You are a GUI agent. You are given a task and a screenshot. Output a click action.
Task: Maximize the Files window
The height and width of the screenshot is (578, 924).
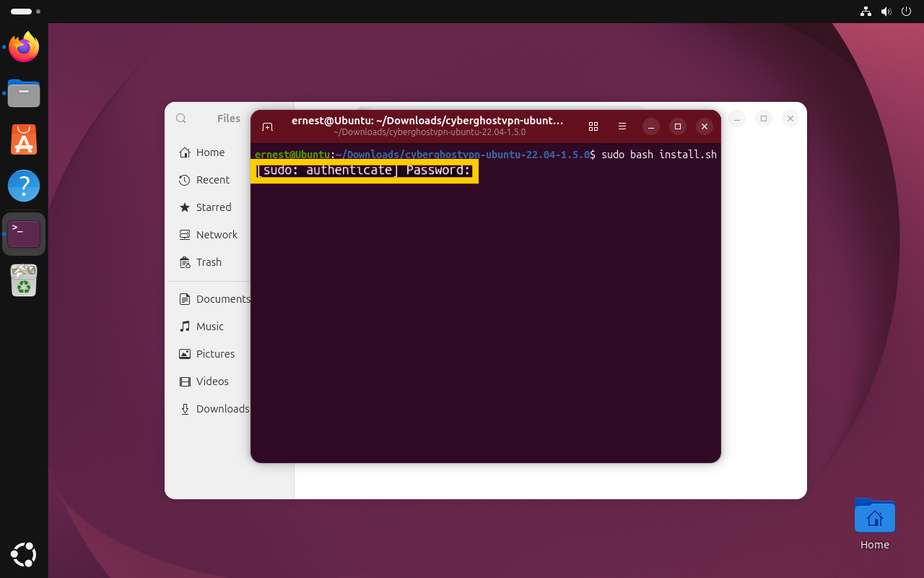764,118
